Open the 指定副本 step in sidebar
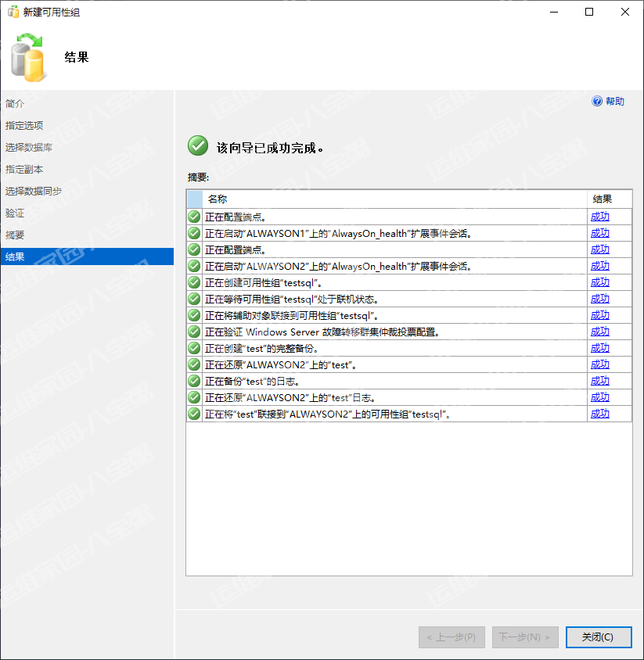The width and height of the screenshot is (644, 660). [24, 169]
